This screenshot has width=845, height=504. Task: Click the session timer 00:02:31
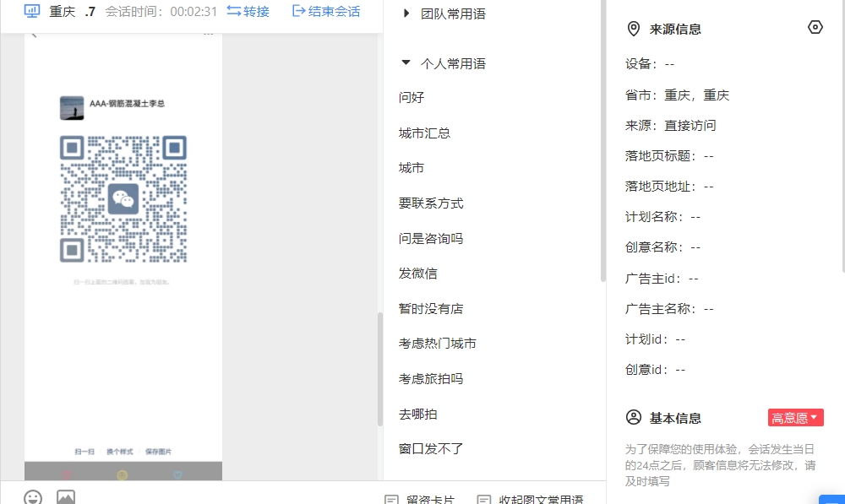tap(194, 11)
